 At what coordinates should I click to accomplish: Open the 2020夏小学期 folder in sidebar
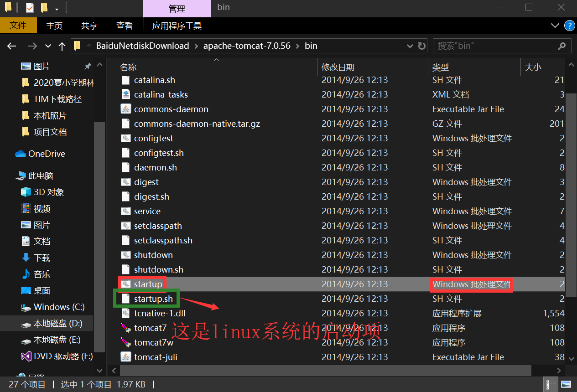63,83
